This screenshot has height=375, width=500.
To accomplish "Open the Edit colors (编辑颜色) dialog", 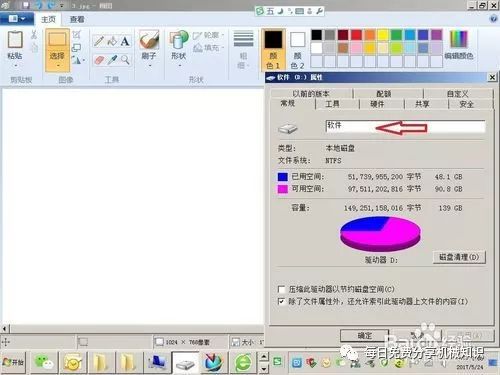I will pos(459,45).
